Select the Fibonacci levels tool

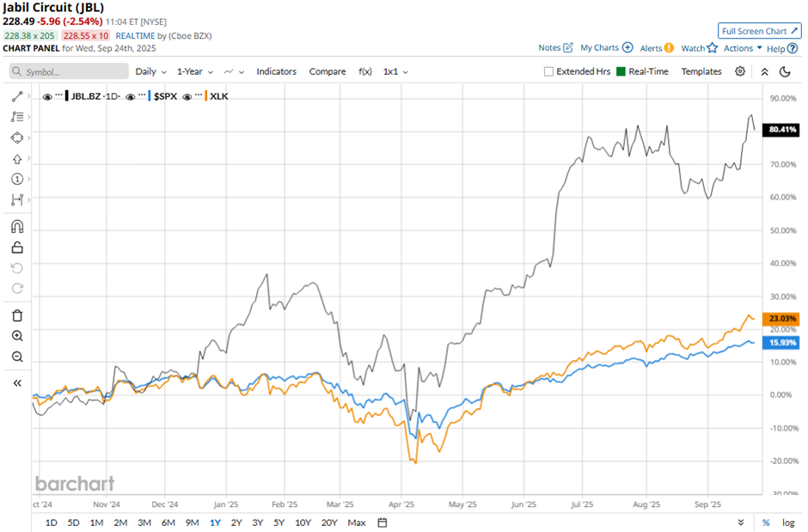17,117
